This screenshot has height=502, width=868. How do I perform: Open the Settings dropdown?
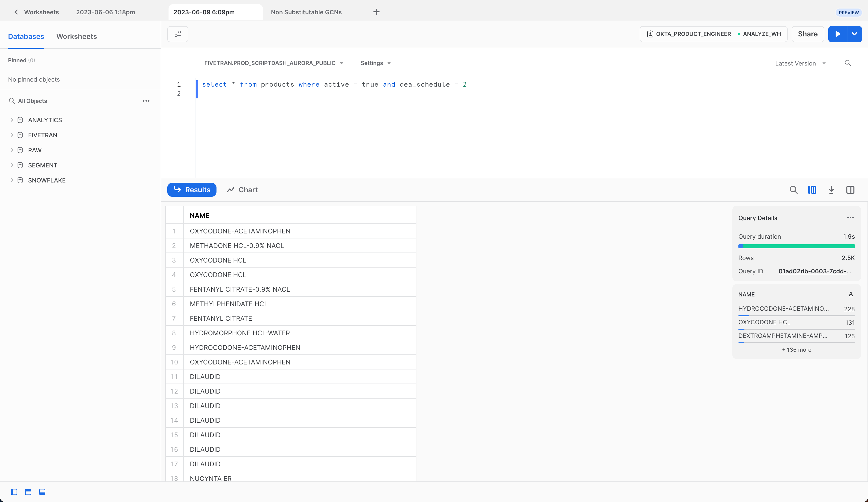pos(375,63)
